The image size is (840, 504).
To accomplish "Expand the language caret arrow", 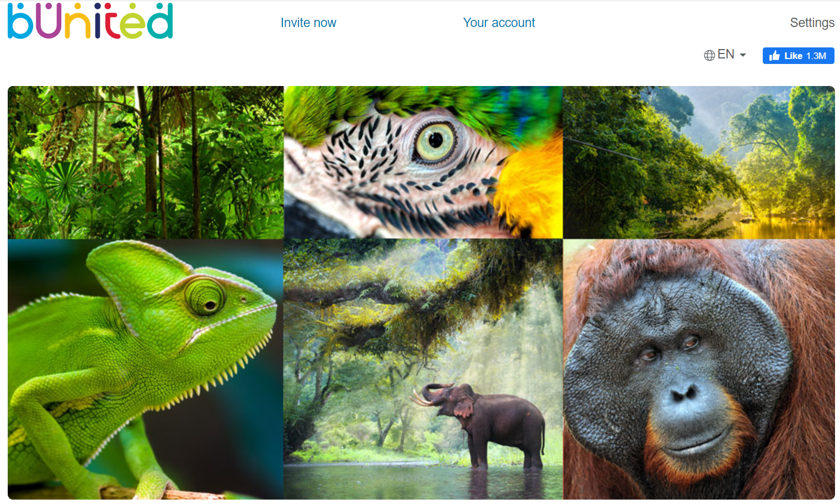I will pos(742,55).
